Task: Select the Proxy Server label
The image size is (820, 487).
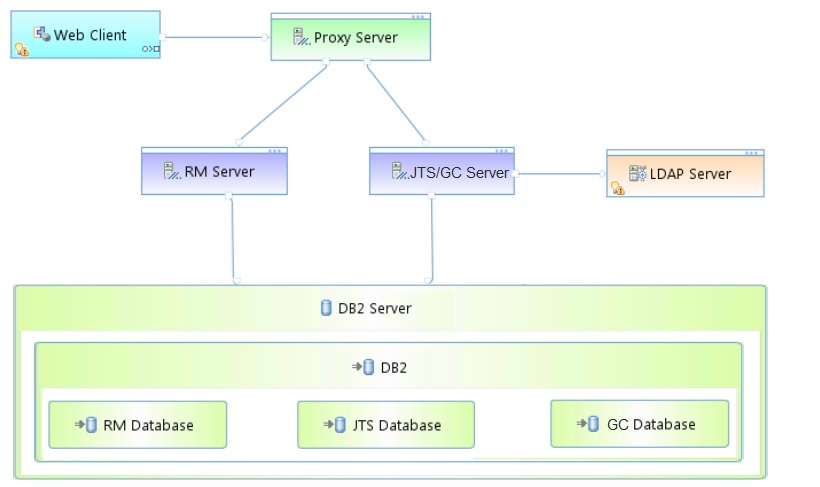Action: tap(356, 38)
